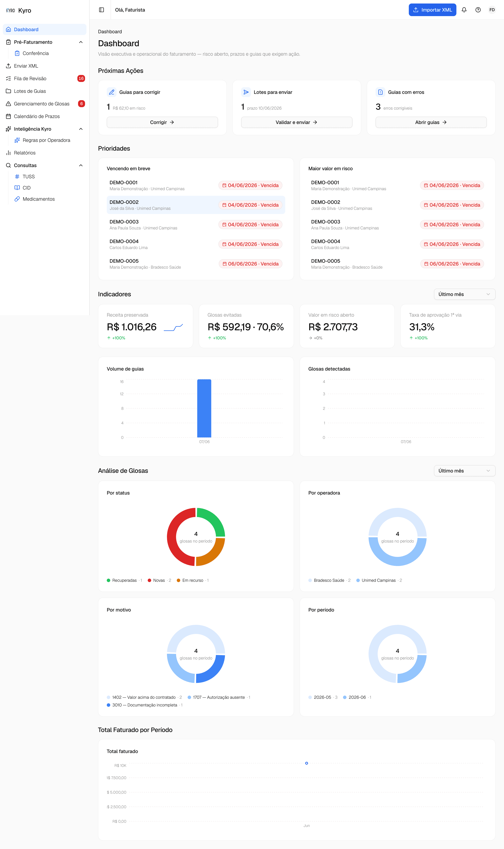Click the red 6 badge on Gerenciamento de Glosas

pos(82,104)
